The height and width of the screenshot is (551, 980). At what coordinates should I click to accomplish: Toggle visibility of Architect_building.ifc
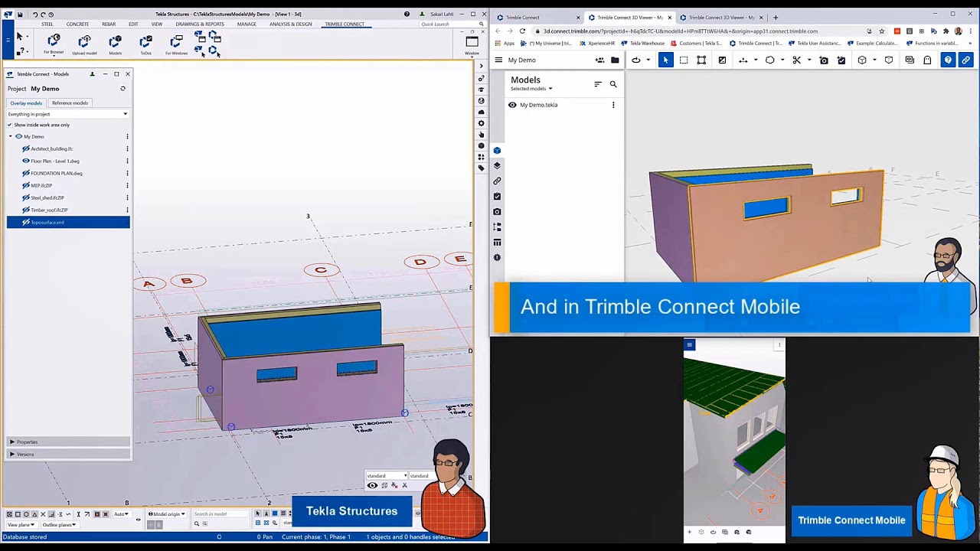coord(26,148)
